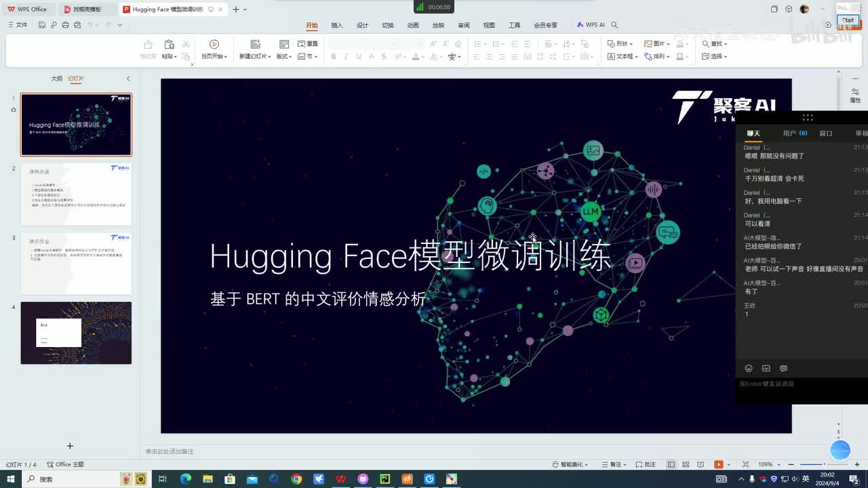Open Google Chrome from taskbar
This screenshot has width=868, height=488.
(x=296, y=479)
